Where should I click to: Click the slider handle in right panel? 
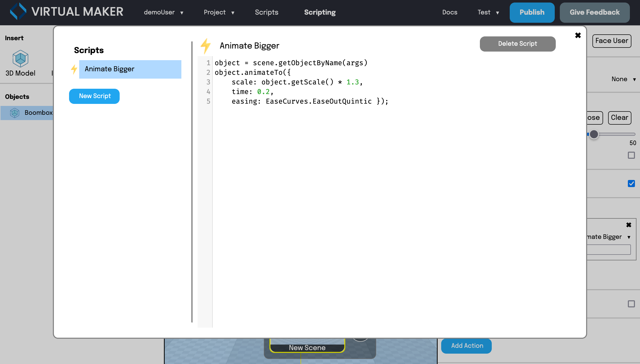point(594,134)
